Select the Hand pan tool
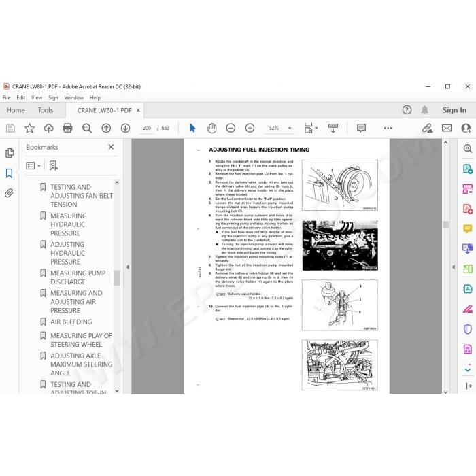Screen dimensions: 476x476 pyautogui.click(x=211, y=128)
